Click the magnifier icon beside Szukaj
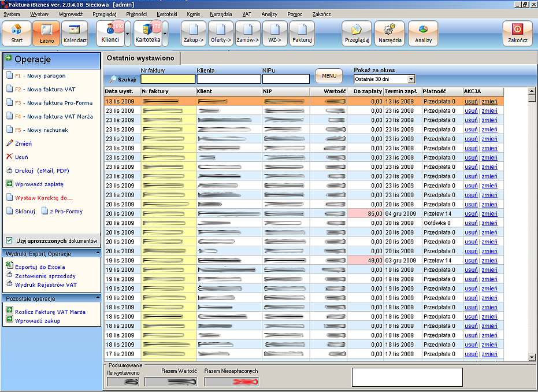The height and width of the screenshot is (392, 538). [x=113, y=79]
